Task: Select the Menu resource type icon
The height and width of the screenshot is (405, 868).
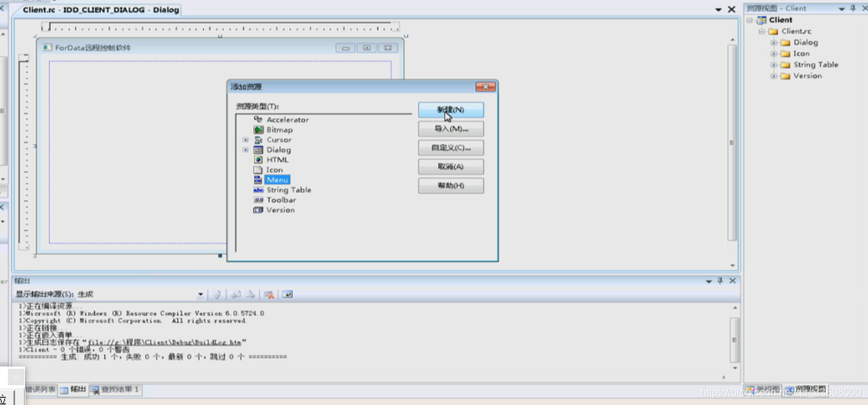Action: pos(258,180)
